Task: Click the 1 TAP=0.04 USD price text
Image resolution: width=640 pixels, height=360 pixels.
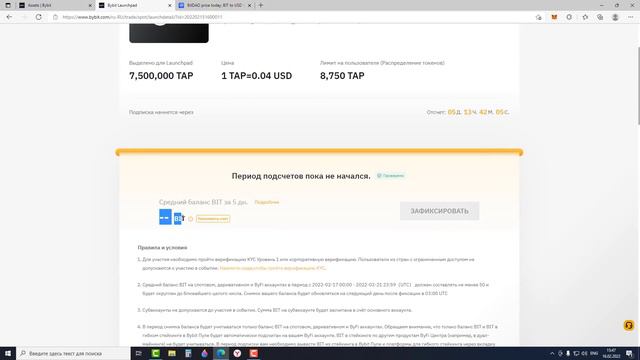Action: (x=256, y=76)
